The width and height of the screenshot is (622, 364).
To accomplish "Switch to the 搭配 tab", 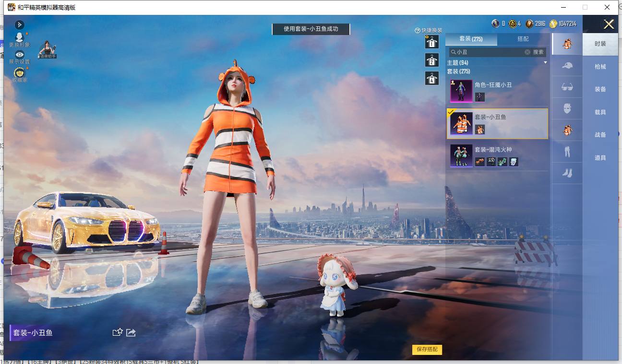I will 523,39.
